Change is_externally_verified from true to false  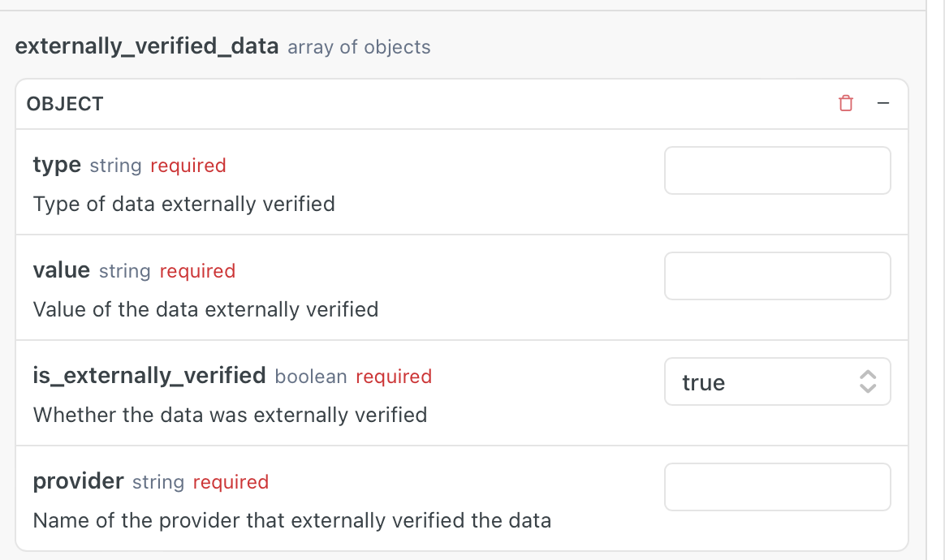[x=777, y=381]
